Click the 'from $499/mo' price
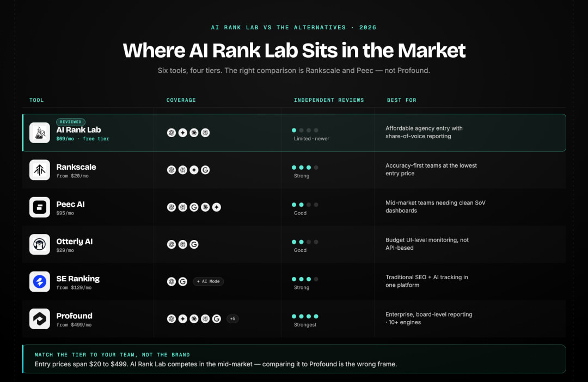588x382 pixels. coord(74,325)
